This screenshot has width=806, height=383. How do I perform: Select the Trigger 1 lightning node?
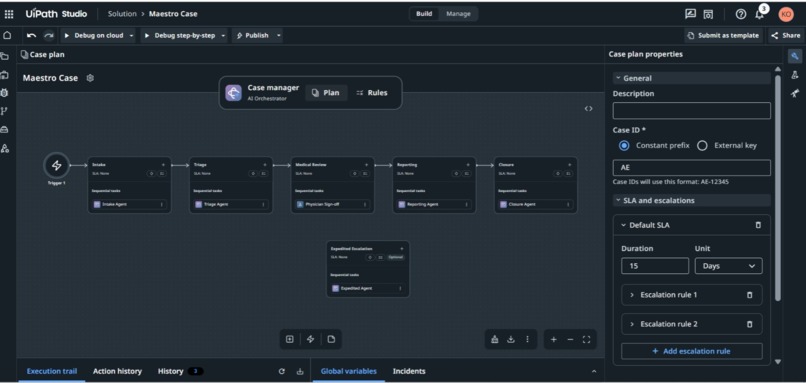click(56, 166)
